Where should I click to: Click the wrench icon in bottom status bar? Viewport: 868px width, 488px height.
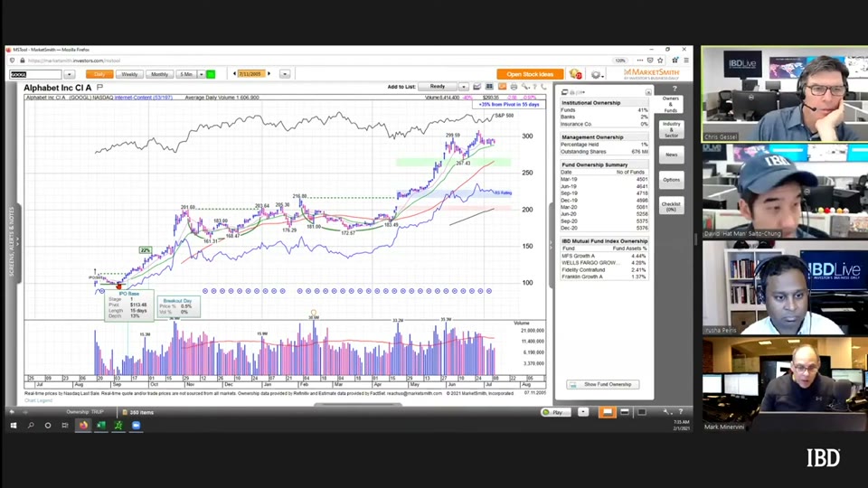click(x=666, y=412)
